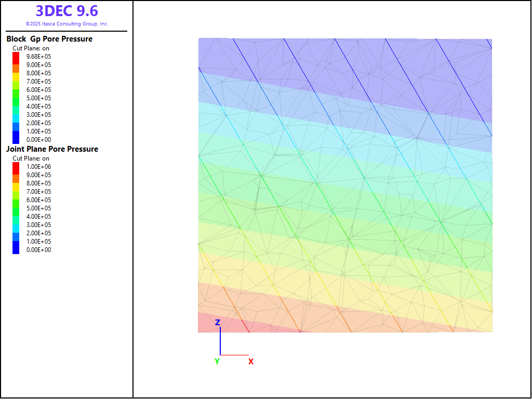Toggle Cut Plane: on under Block Gp legend
The image size is (532, 399).
click(31, 48)
